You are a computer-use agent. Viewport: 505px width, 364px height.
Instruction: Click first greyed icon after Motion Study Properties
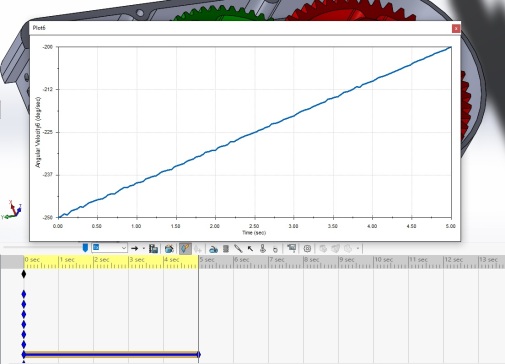[x=323, y=249]
